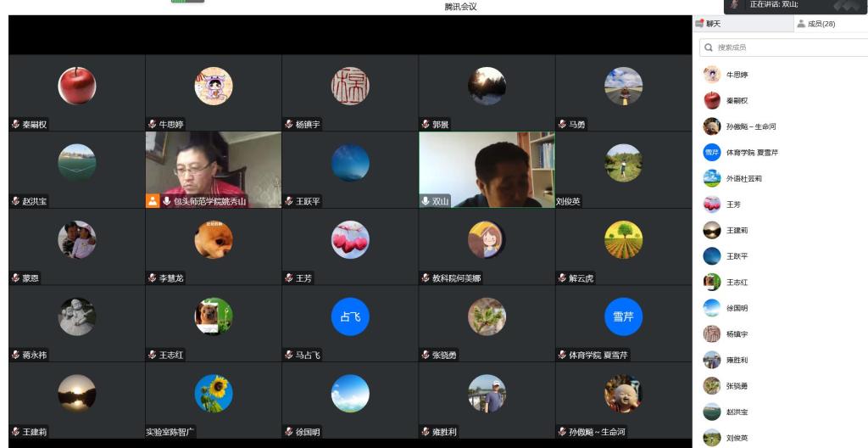
Task: Click the red apple avatar in the member list
Action: coord(712,100)
